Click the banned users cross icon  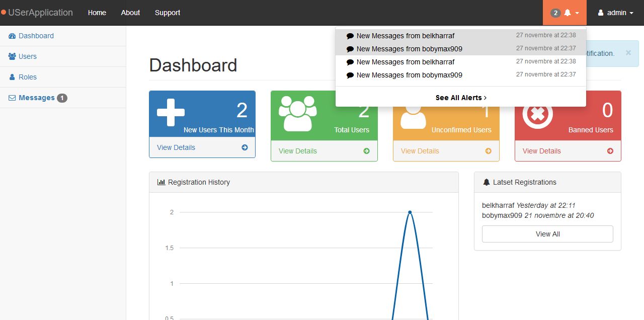coord(537,114)
